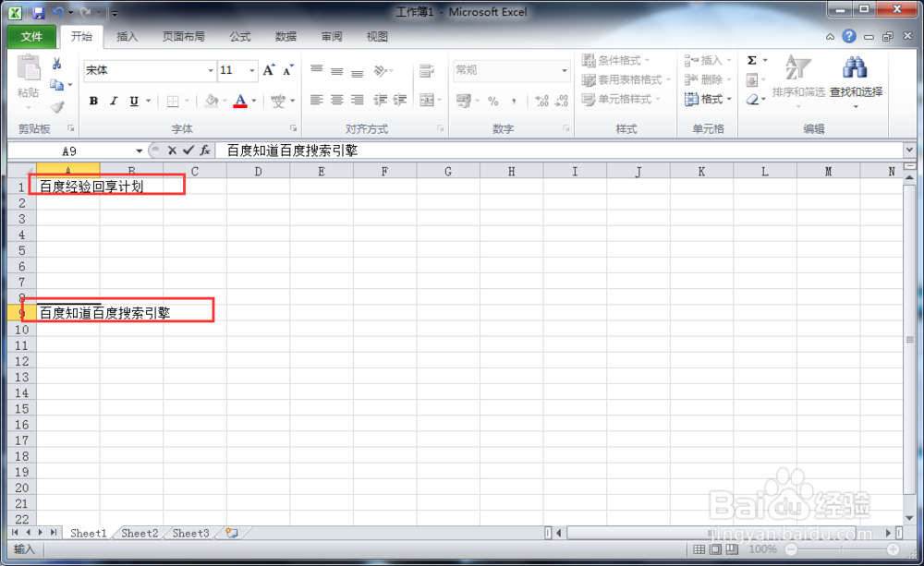
Task: Click the Phonetic Guide wén icon
Action: pos(278,101)
